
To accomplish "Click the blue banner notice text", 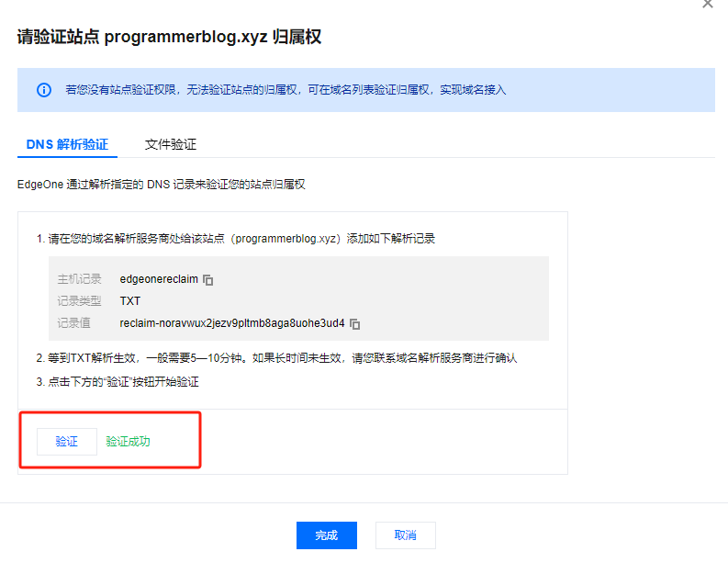I will [286, 90].
